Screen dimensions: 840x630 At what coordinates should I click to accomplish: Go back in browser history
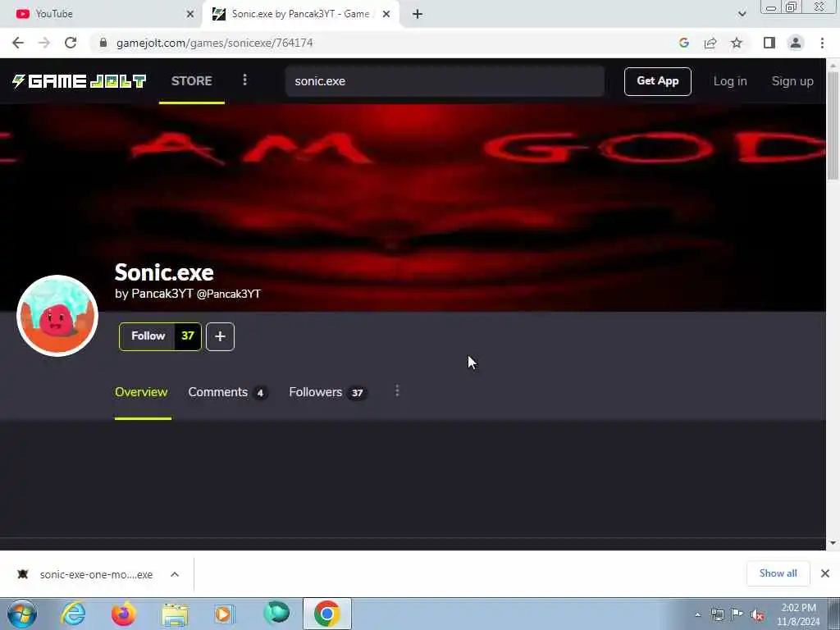18,43
